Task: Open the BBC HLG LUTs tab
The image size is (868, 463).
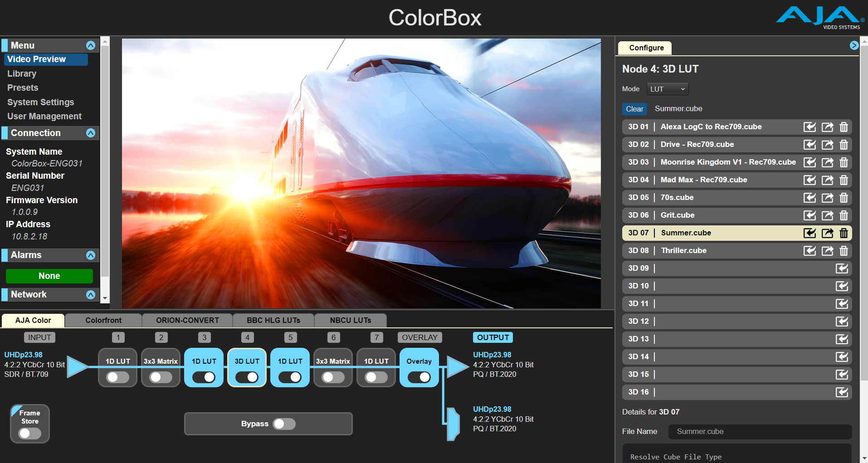Action: pyautogui.click(x=273, y=321)
